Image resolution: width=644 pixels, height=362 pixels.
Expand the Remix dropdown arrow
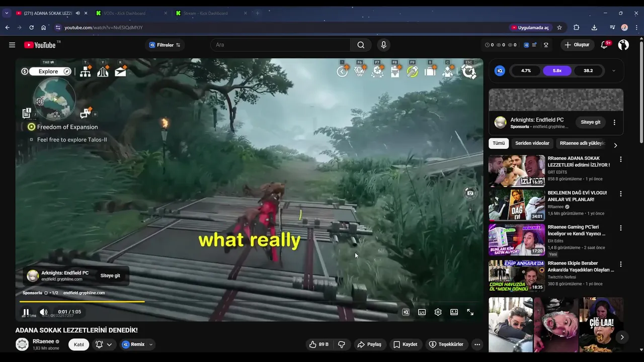(x=150, y=344)
